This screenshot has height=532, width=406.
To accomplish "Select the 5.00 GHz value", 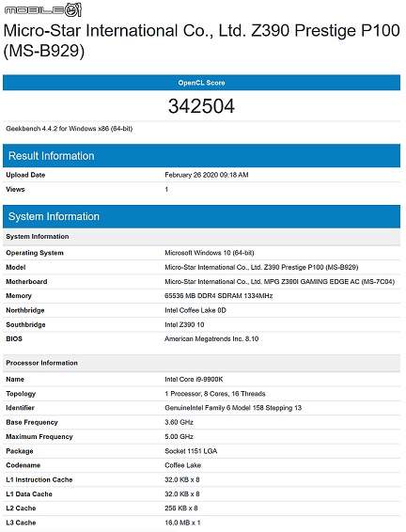I will pyautogui.click(x=180, y=437).
